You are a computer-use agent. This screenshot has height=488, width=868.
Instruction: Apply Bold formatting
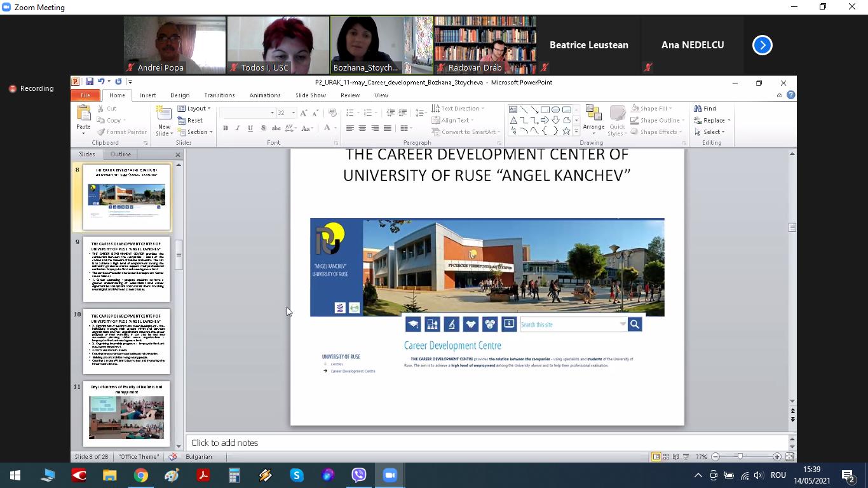[x=225, y=128]
